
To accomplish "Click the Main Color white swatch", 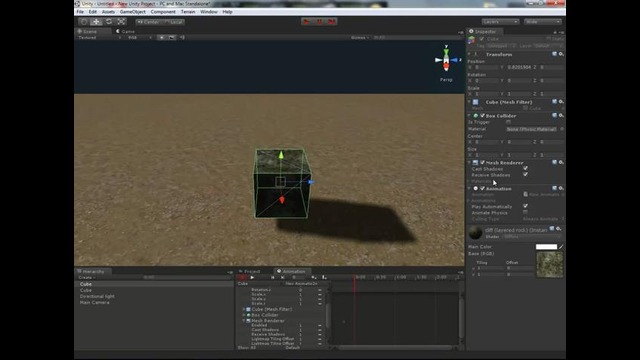I will point(546,247).
